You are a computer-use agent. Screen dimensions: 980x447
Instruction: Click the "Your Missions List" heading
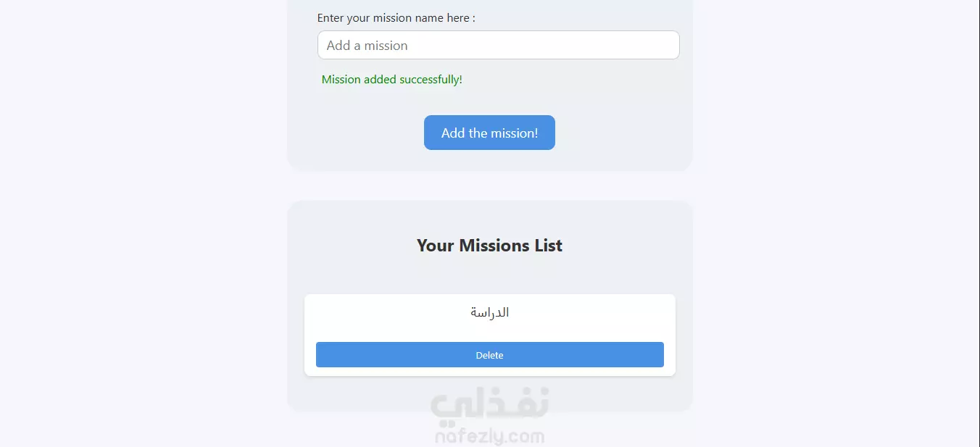pyautogui.click(x=489, y=246)
